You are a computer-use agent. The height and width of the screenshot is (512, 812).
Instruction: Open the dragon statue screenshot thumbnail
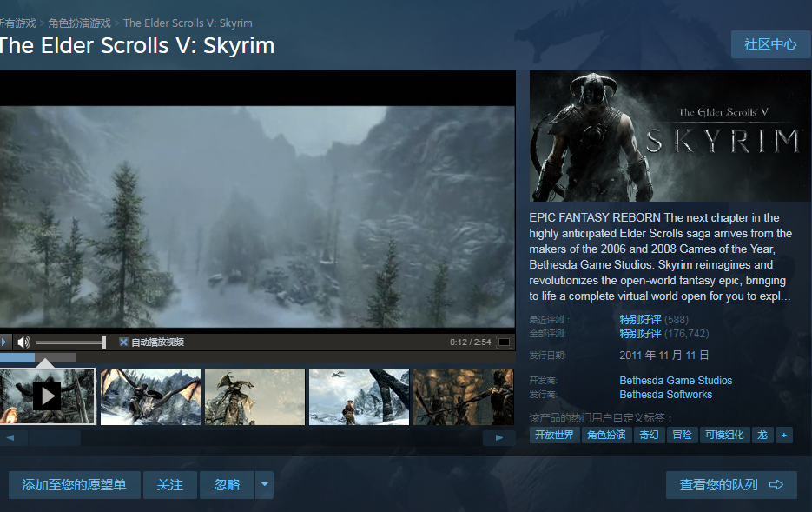click(x=254, y=396)
